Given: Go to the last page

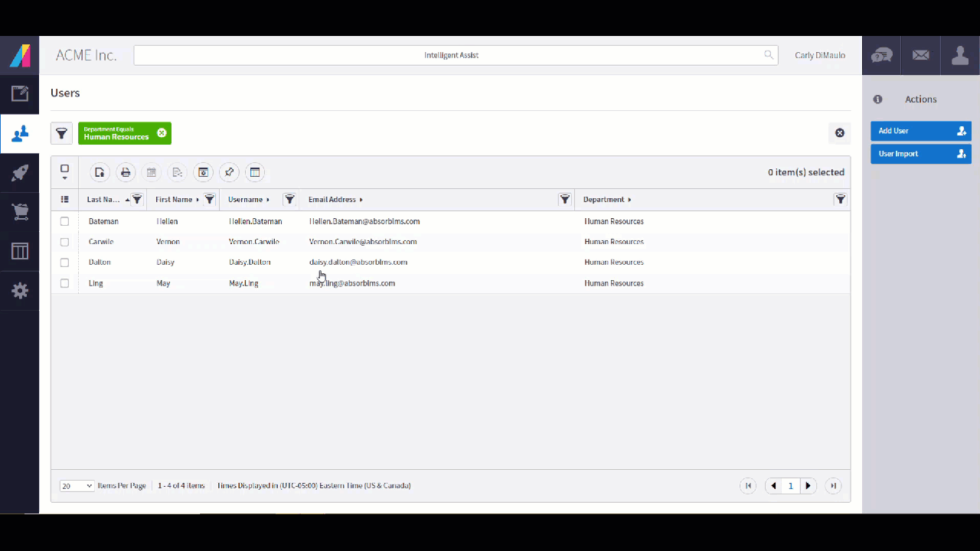Looking at the screenshot, I should [x=834, y=486].
